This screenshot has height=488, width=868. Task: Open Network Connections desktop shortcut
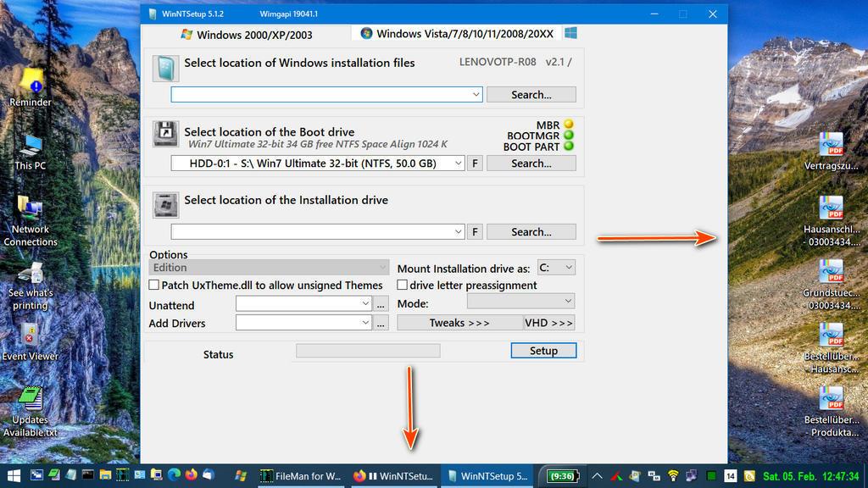point(31,208)
